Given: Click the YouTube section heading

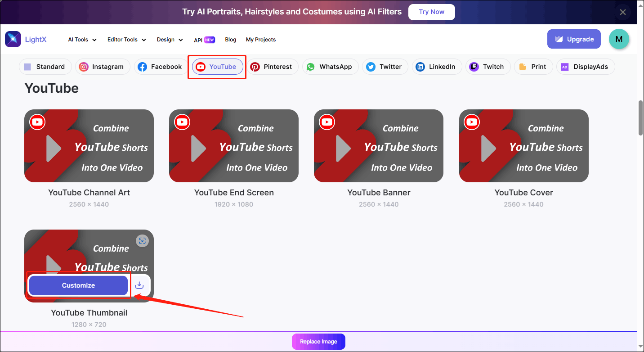Looking at the screenshot, I should (52, 88).
